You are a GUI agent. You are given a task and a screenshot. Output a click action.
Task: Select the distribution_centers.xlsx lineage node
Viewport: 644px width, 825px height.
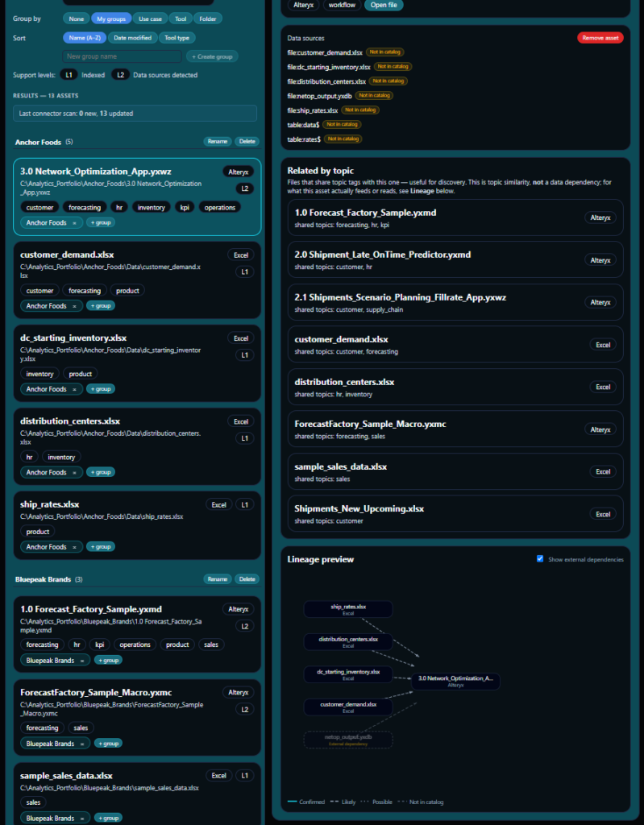[x=348, y=642]
